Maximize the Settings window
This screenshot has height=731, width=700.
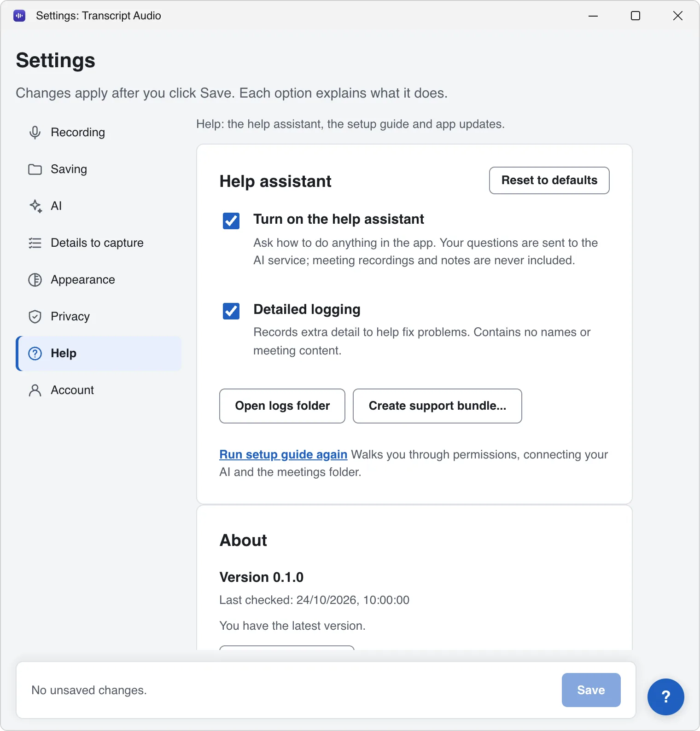(636, 16)
